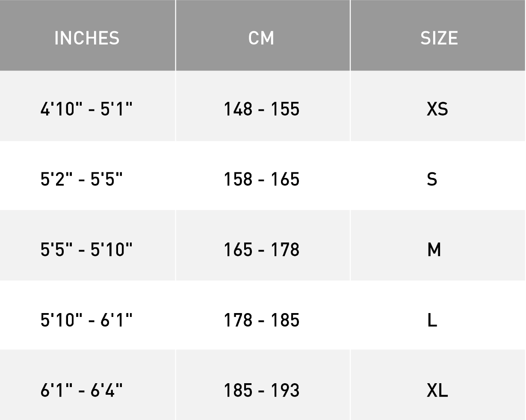The height and width of the screenshot is (420, 526).
Task: Choose the XL size cell
Action: (x=437, y=390)
